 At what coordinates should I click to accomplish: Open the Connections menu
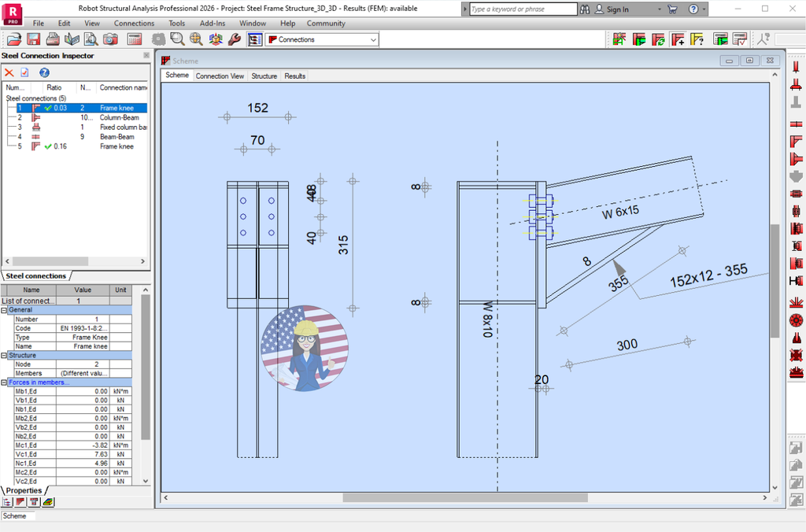[134, 23]
